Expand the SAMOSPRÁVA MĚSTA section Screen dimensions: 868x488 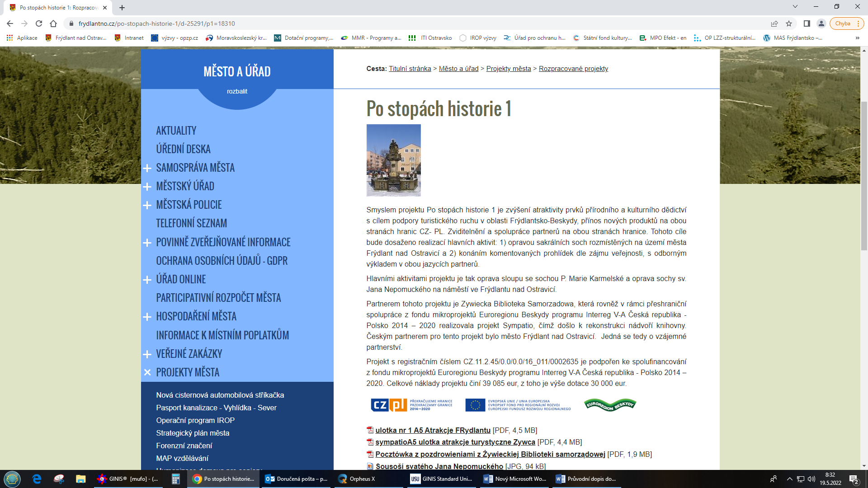tap(147, 168)
